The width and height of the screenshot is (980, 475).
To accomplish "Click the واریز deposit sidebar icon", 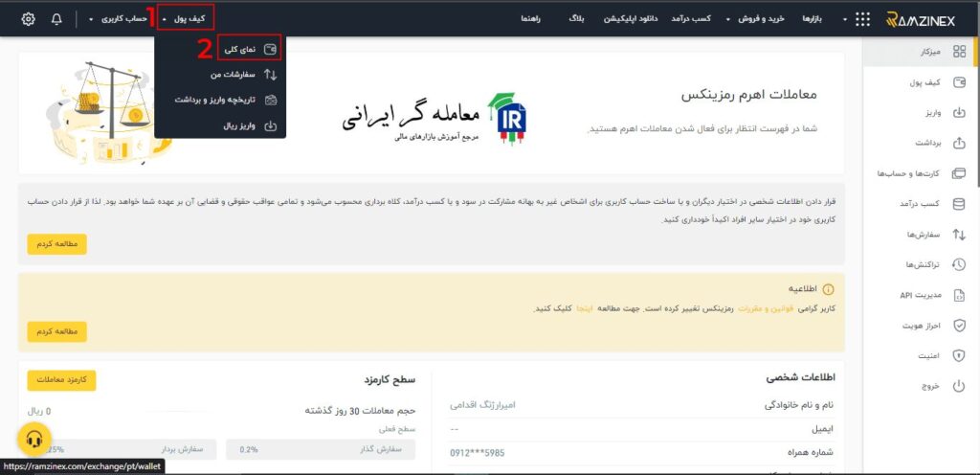I will (959, 113).
